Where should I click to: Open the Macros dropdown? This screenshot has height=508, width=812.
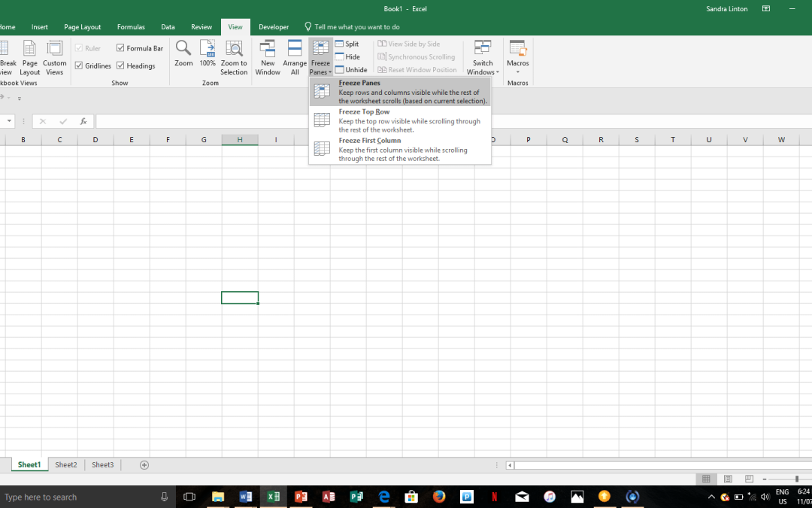pyautogui.click(x=518, y=57)
